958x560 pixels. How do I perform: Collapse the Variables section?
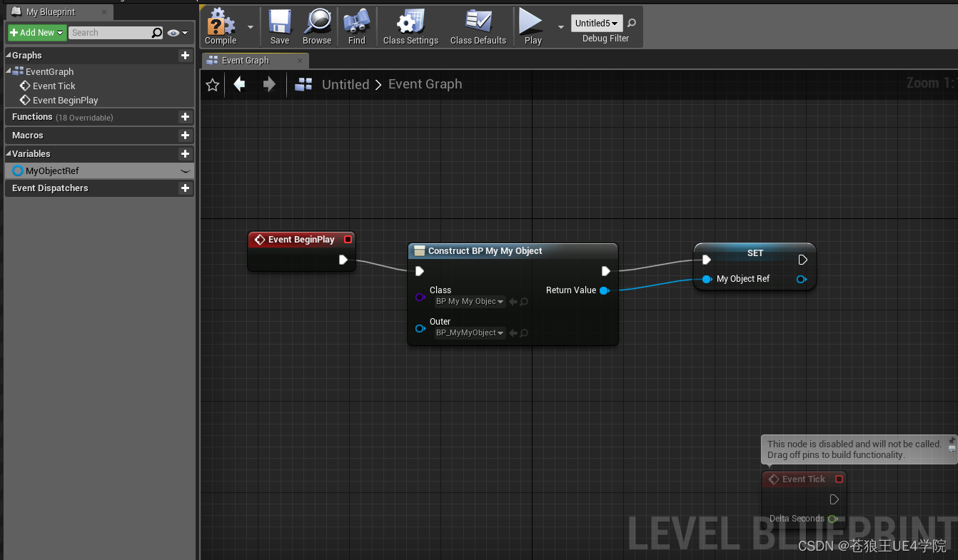click(9, 153)
